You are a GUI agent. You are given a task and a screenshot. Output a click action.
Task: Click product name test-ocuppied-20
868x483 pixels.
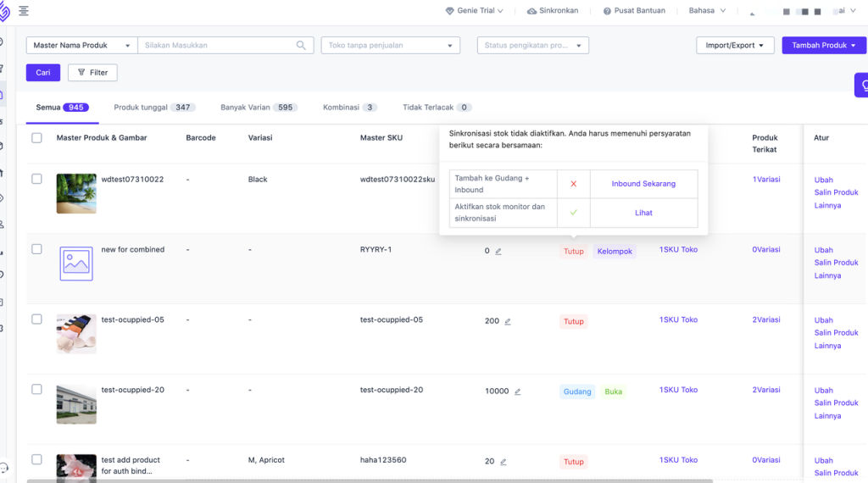(x=133, y=390)
